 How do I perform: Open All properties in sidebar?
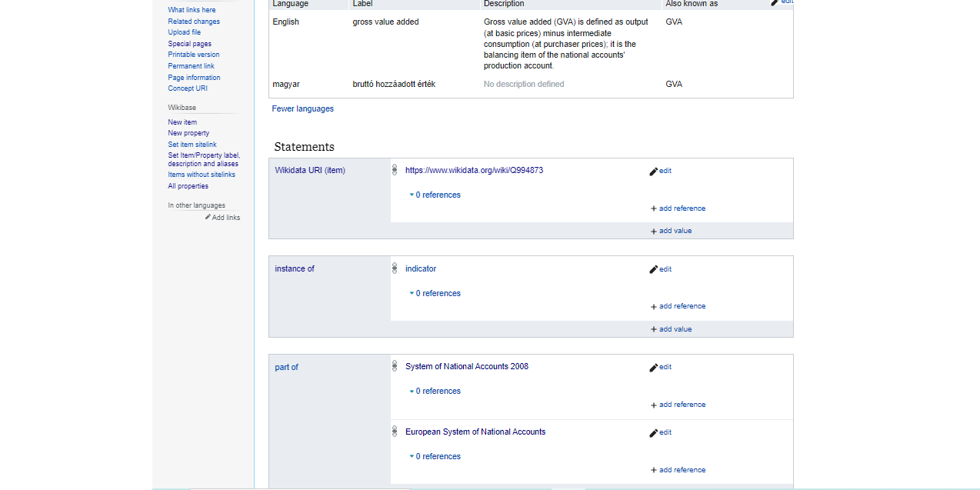[x=188, y=186]
